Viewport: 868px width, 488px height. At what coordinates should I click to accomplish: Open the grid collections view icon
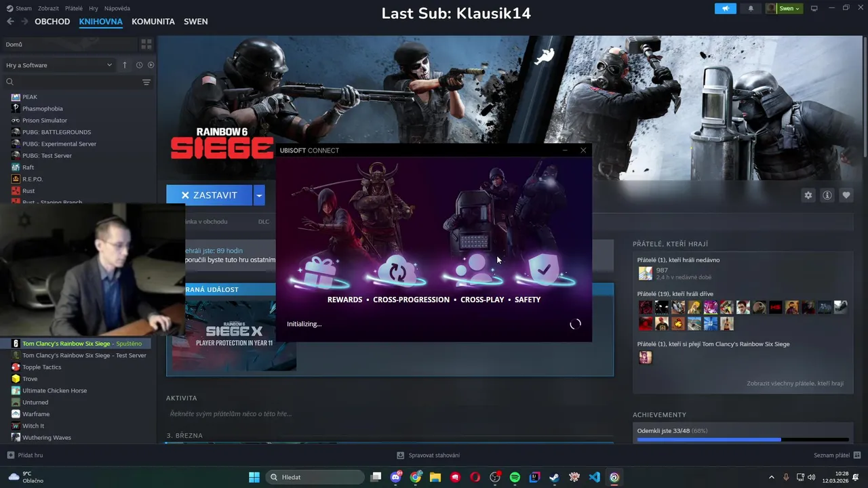146,44
